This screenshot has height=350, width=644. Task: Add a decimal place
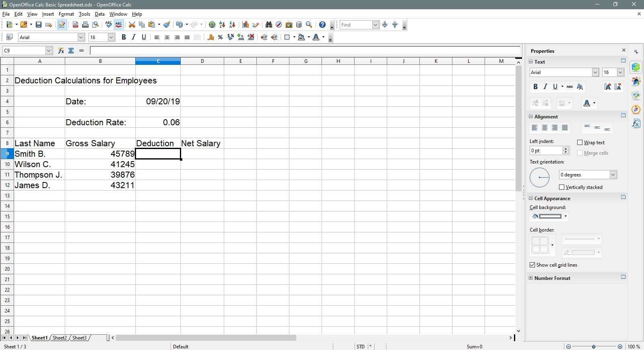[x=241, y=37]
